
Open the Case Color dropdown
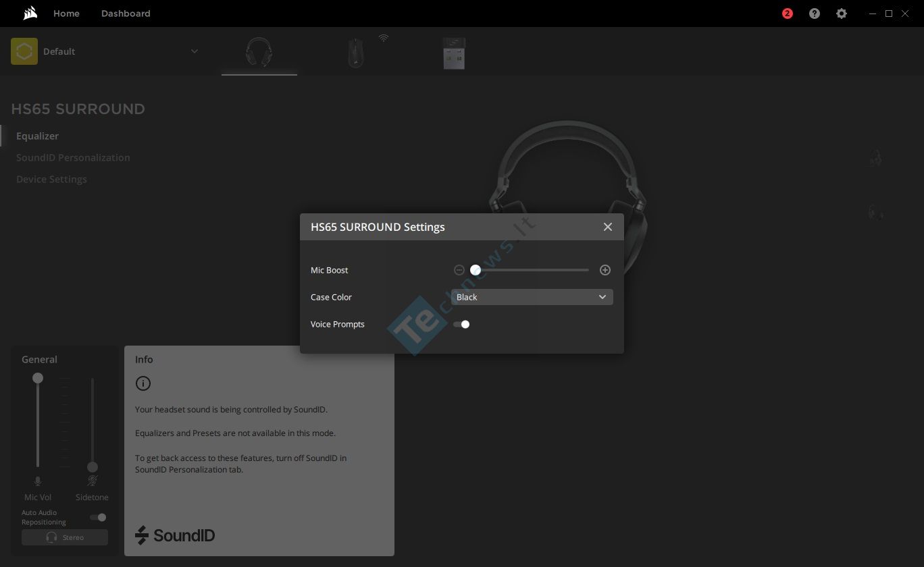[x=532, y=297]
